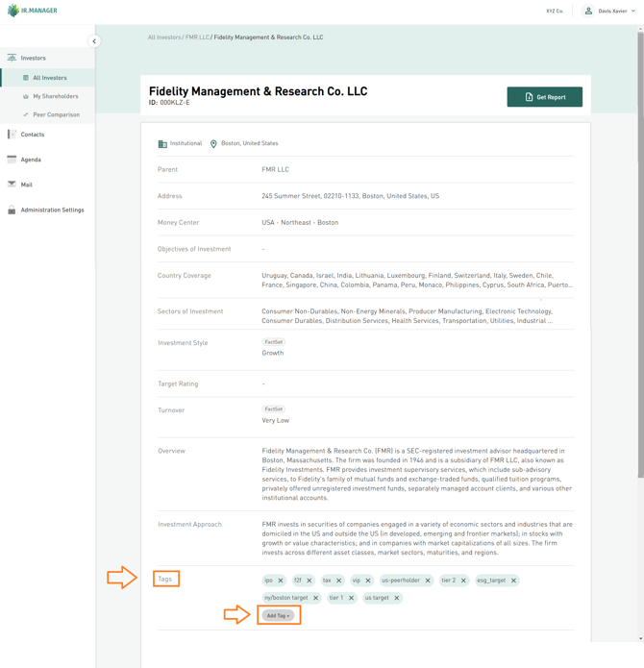Screen dimensions: 644x668
Task: Click the Sectors of Investment truncated text
Action: pyautogui.click(x=408, y=315)
